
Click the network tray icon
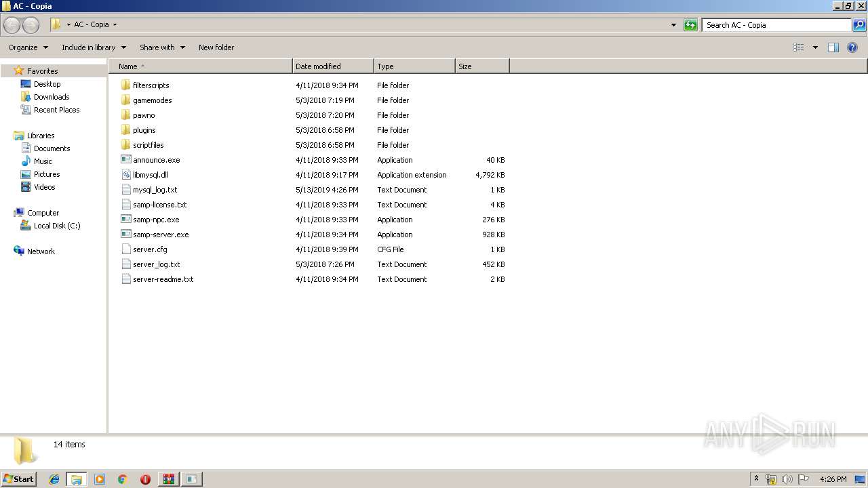[771, 479]
